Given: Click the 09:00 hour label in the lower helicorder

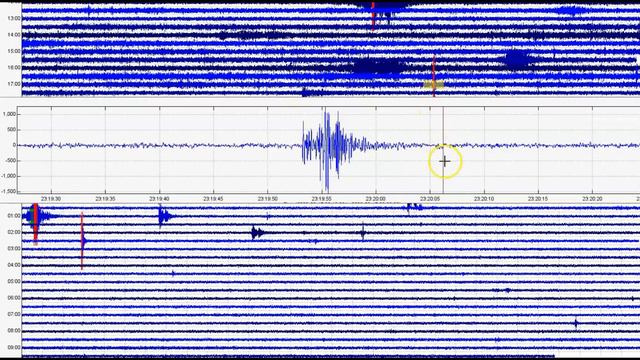Looking at the screenshot, I should [x=14, y=347].
